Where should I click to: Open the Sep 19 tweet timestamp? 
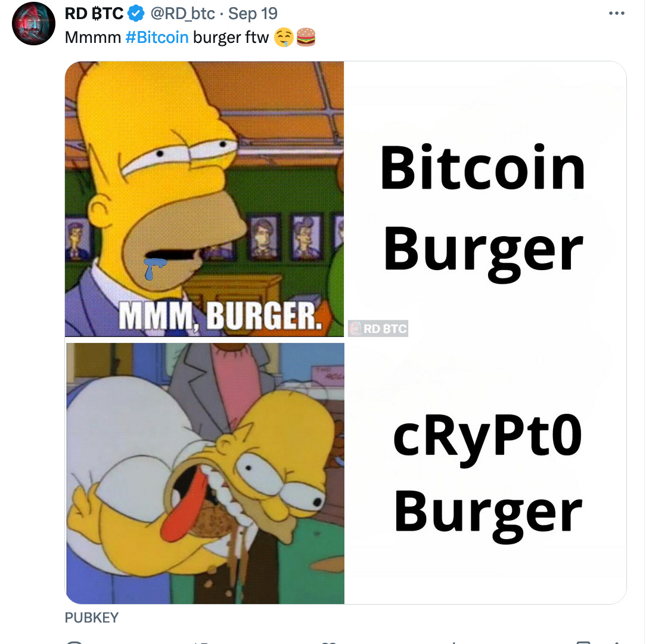(253, 14)
